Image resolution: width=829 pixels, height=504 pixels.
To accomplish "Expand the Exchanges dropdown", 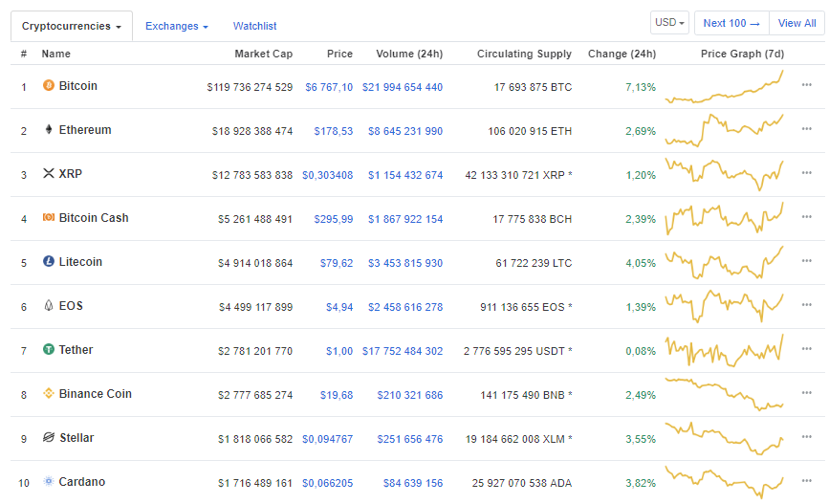I will tap(177, 26).
